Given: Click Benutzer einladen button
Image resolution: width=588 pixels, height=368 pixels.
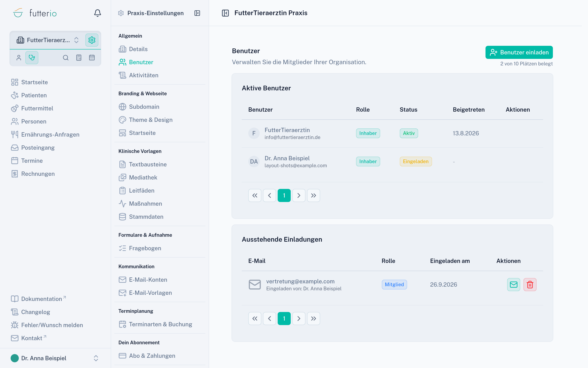Looking at the screenshot, I should coord(519,52).
